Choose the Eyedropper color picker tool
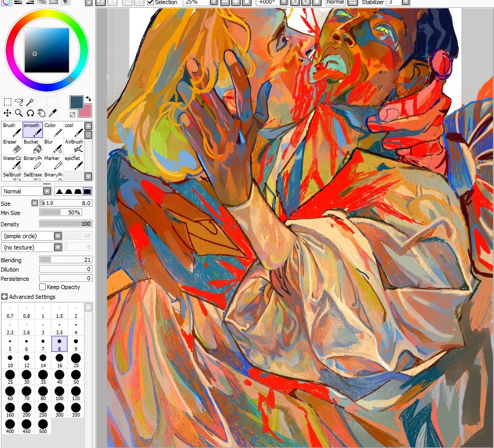Screen dimensions: 494x448 pyautogui.click(x=53, y=113)
